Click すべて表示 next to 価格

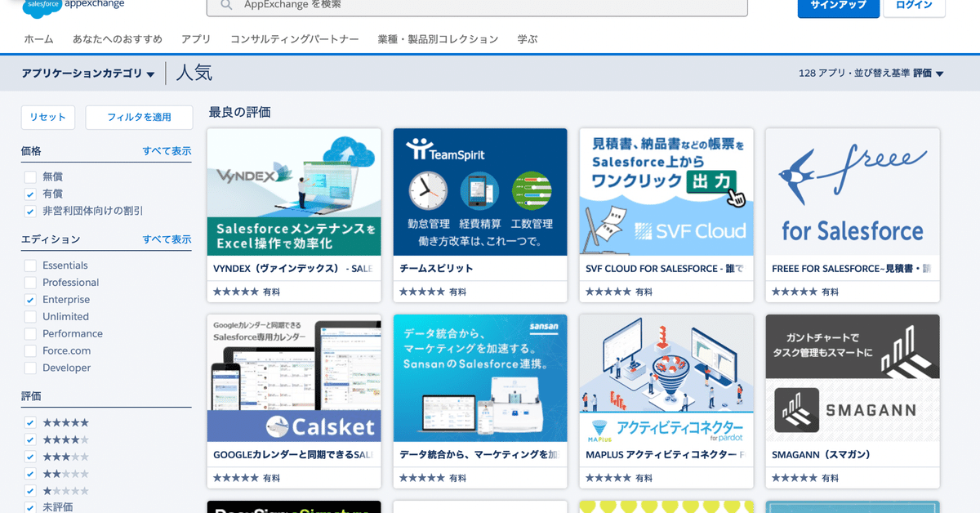coord(167,151)
